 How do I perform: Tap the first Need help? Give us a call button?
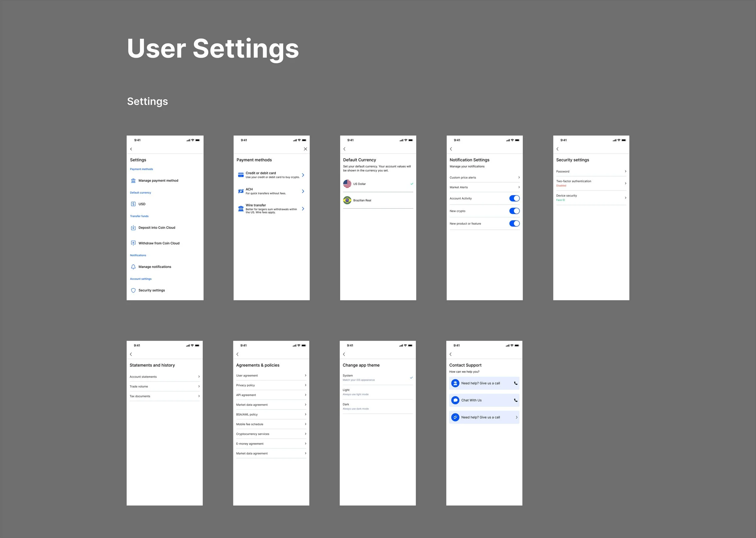(484, 383)
